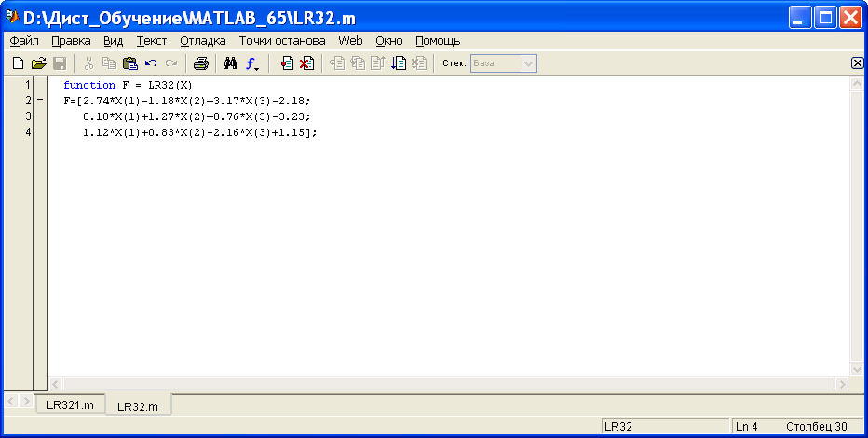
Task: Toggle breakpoint dash on line 2
Action: 40,101
